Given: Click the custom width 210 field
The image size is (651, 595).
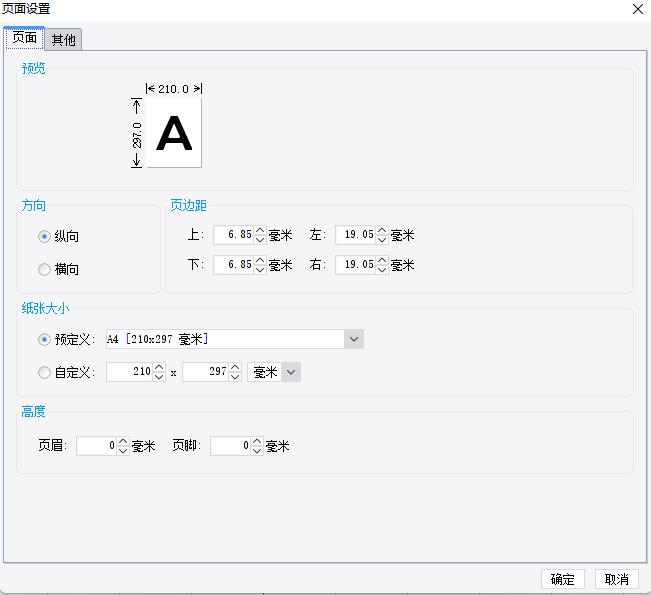Looking at the screenshot, I should pyautogui.click(x=130, y=372).
